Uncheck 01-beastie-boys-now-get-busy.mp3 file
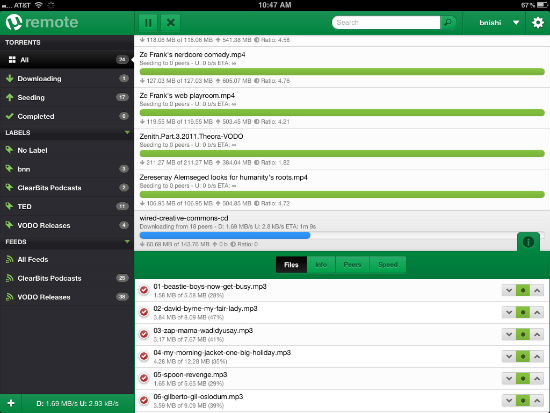 [x=144, y=290]
